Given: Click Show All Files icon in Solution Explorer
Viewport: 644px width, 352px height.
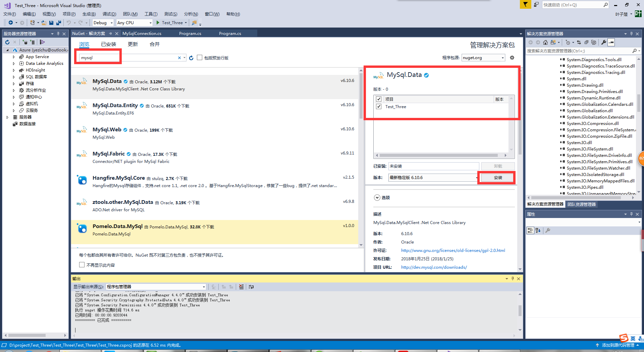Looking at the screenshot, I should [594, 42].
